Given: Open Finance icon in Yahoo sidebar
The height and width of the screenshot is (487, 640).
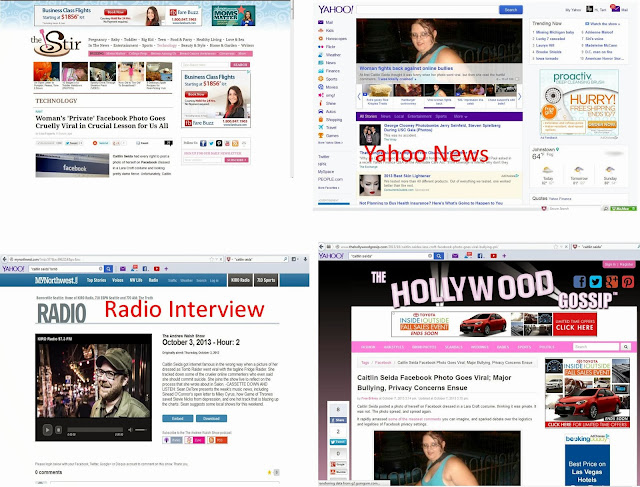Looking at the screenshot, I should [321, 71].
